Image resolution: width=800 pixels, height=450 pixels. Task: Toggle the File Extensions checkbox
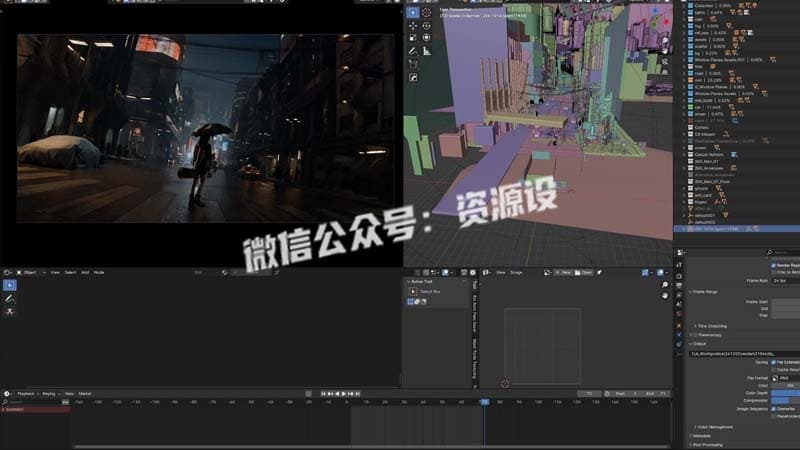773,362
